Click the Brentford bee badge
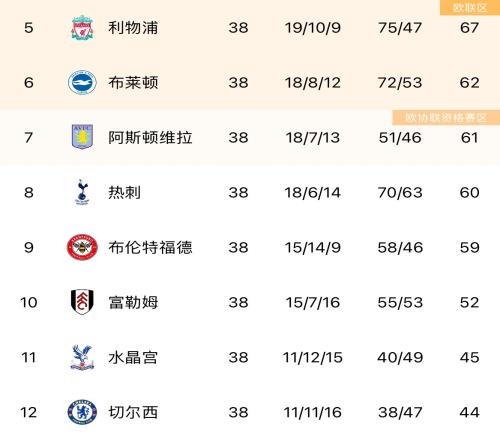 click(82, 247)
